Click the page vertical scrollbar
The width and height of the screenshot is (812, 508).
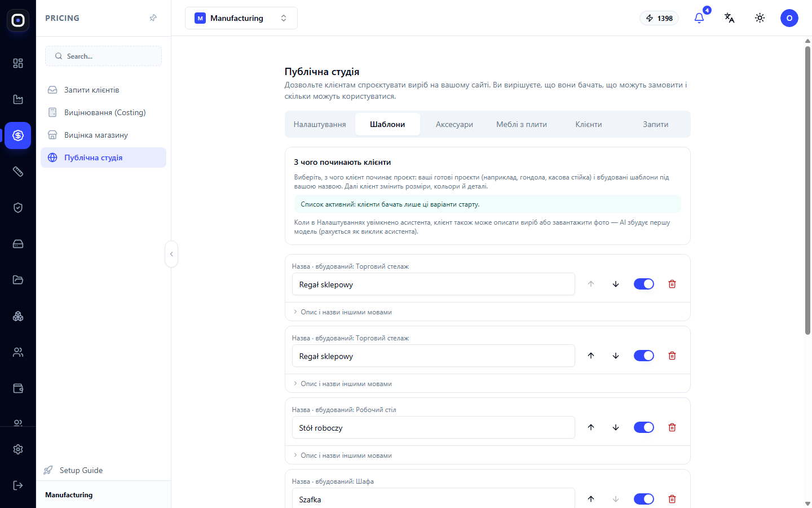click(x=807, y=191)
